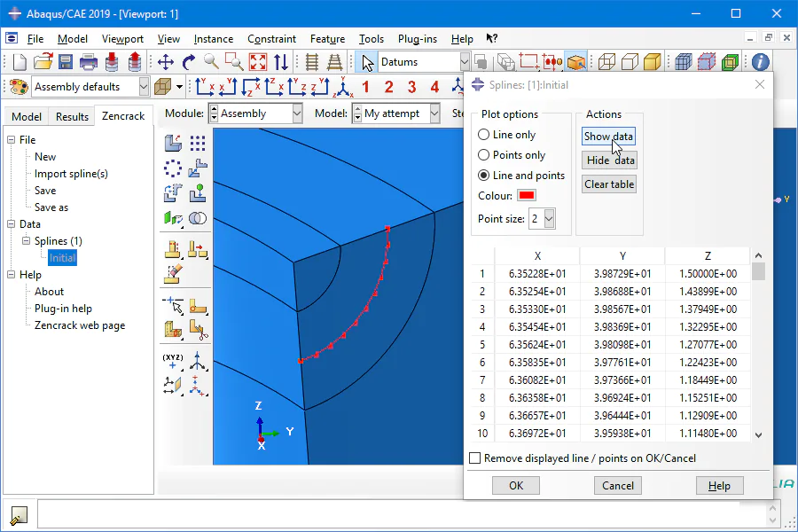Click the Save as tree item
The image size is (798, 532).
(x=51, y=207)
